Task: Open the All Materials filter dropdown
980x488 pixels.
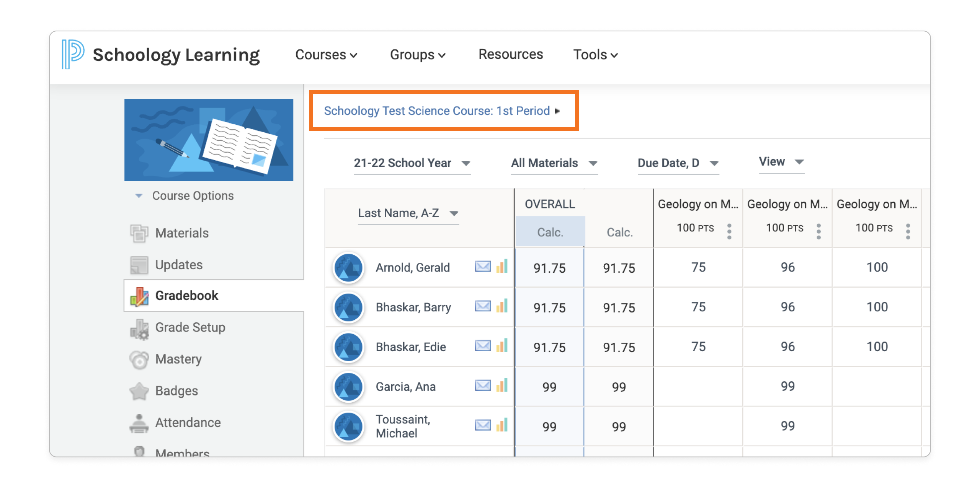Action: point(554,163)
